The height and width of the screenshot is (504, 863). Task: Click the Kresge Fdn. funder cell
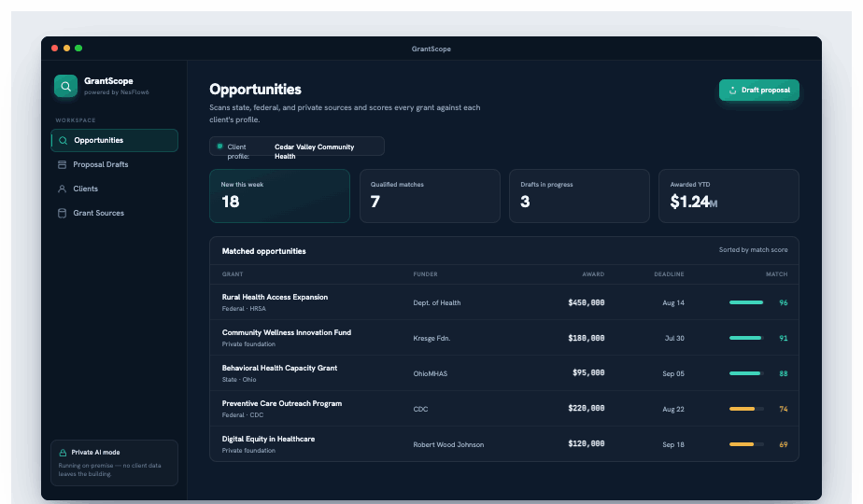(432, 339)
